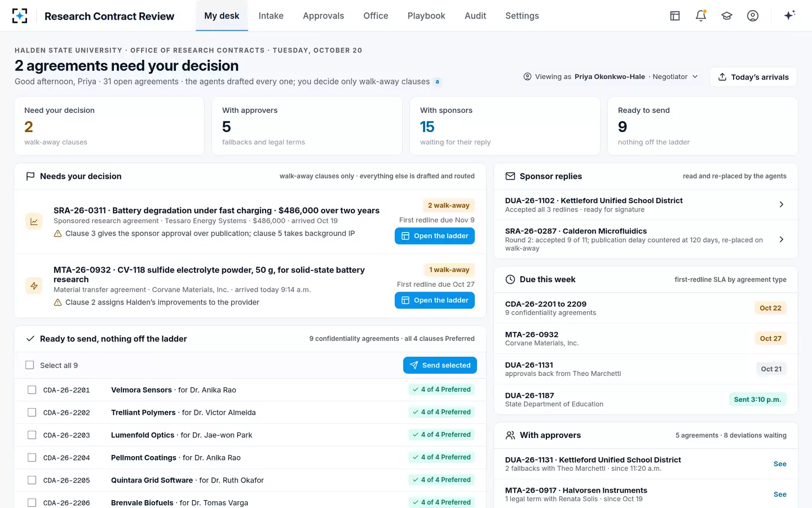Open the ladder for MTA-26-0932

pyautogui.click(x=435, y=300)
